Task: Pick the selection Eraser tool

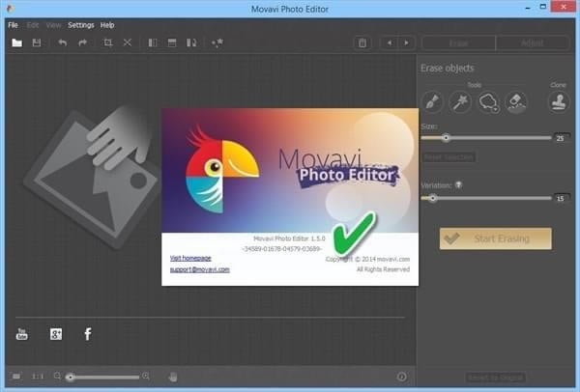Action: (516, 102)
